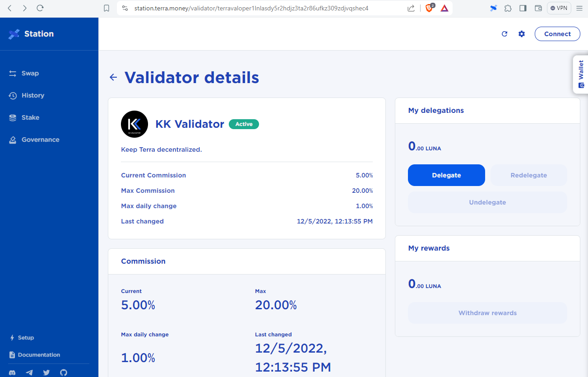Open the Twitter icon in sidebar
The width and height of the screenshot is (588, 377).
tap(46, 372)
